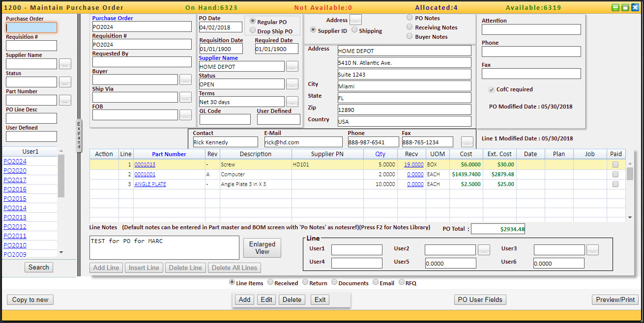Click Preview/Print button

tap(615, 300)
